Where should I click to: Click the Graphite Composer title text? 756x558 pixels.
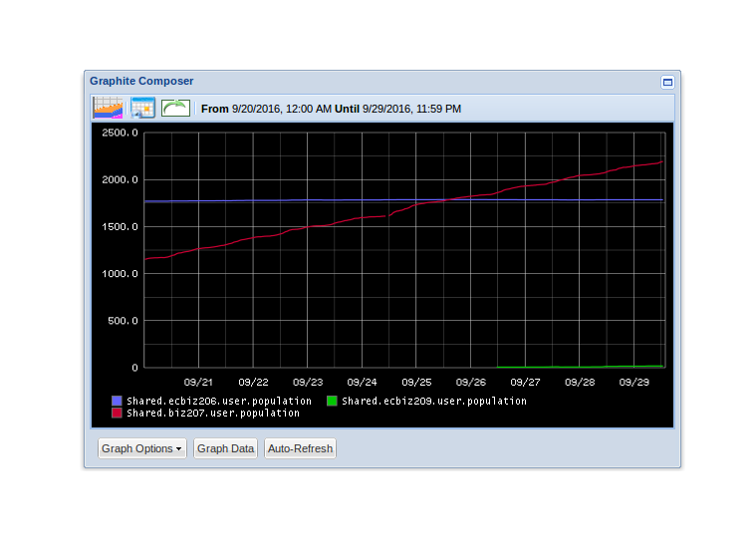tap(141, 81)
